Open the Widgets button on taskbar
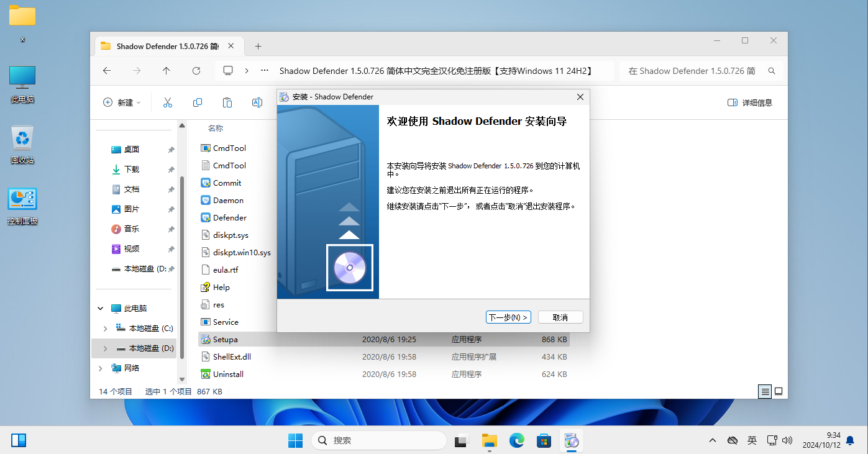 19,440
